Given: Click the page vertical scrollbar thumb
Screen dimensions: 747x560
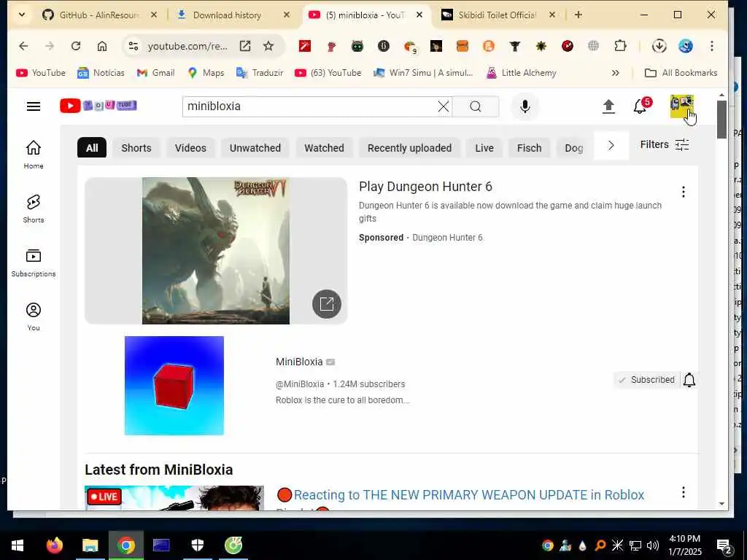Looking at the screenshot, I should click(721, 119).
